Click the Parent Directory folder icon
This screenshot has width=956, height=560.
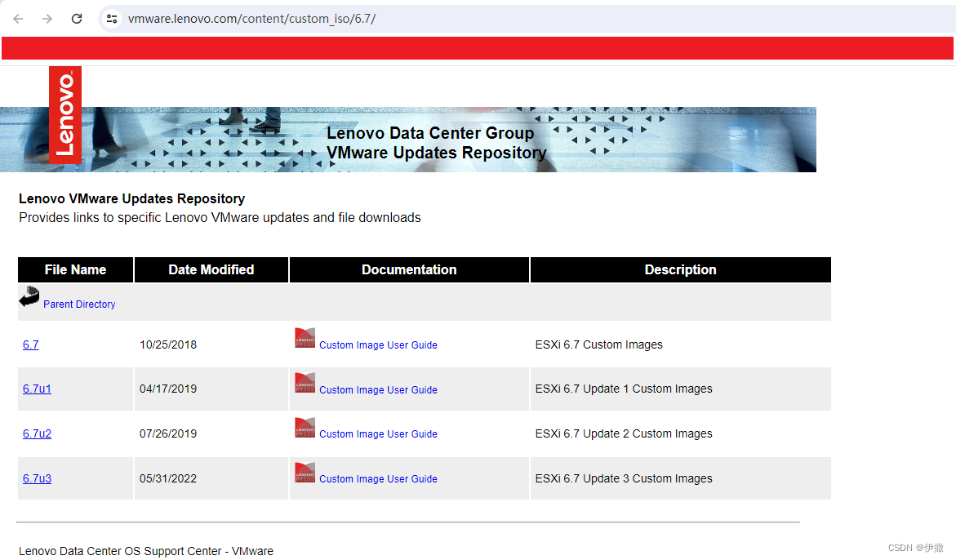(x=29, y=296)
